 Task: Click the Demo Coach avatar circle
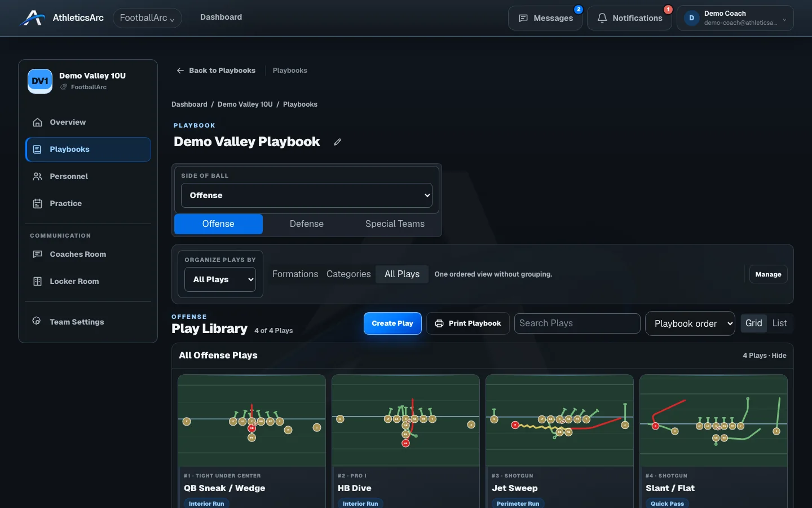(x=691, y=18)
